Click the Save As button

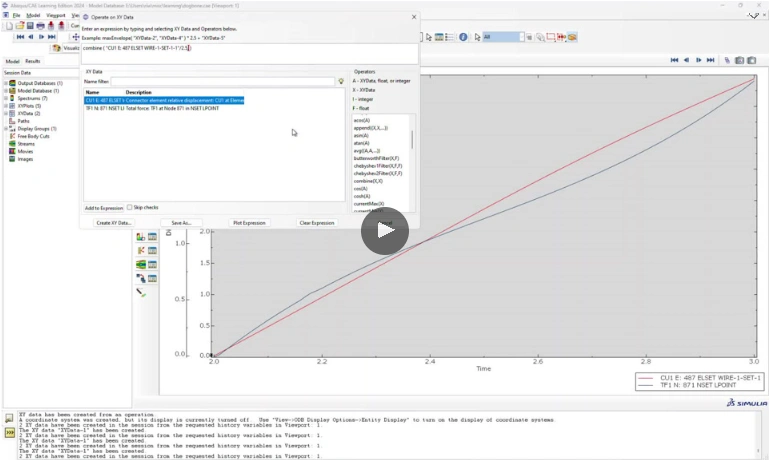(x=181, y=223)
